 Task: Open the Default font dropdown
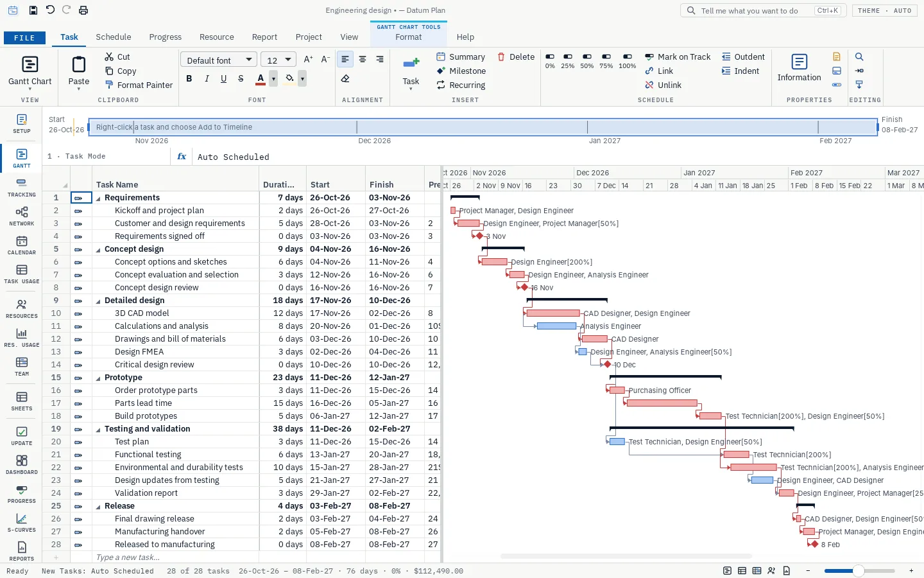coord(219,60)
